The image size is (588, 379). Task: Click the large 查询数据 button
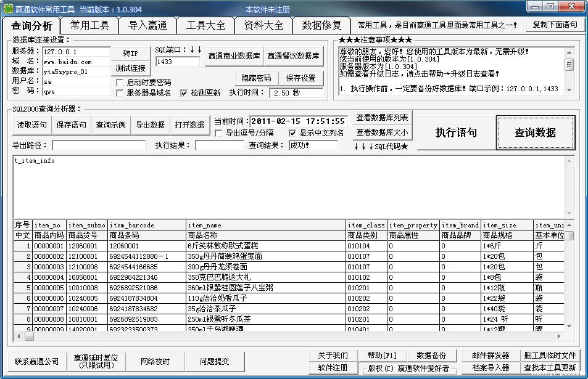[x=535, y=132]
